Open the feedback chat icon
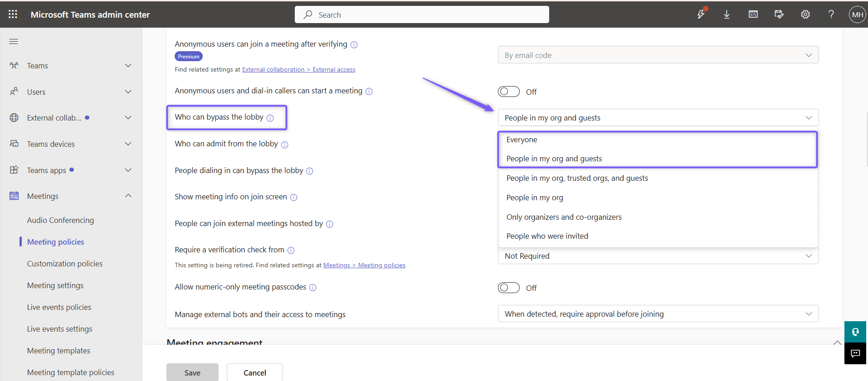Image resolution: width=868 pixels, height=381 pixels. 855,353
